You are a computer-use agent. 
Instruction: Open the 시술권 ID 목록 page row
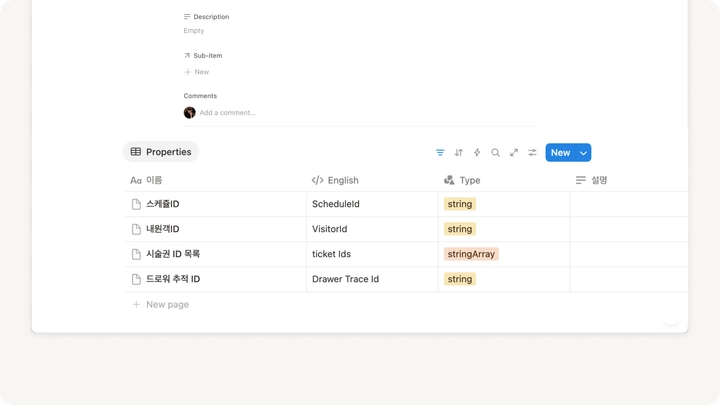pyautogui.click(x=173, y=254)
